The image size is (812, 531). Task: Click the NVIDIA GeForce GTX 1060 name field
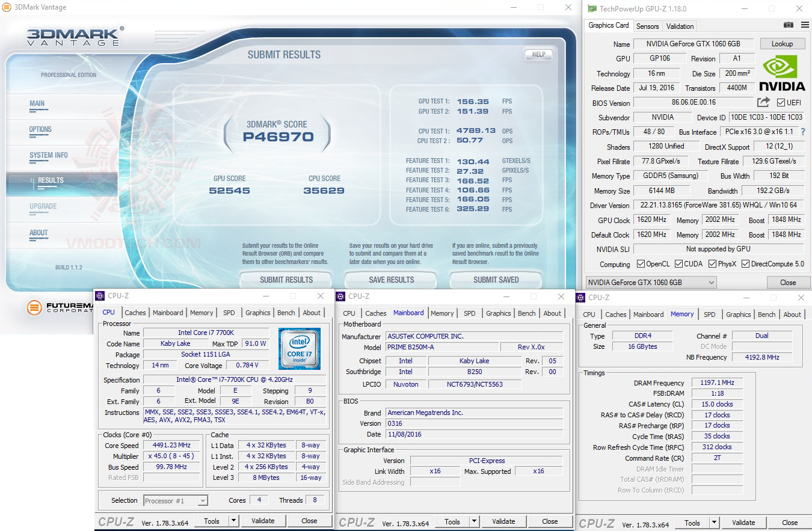[693, 43]
